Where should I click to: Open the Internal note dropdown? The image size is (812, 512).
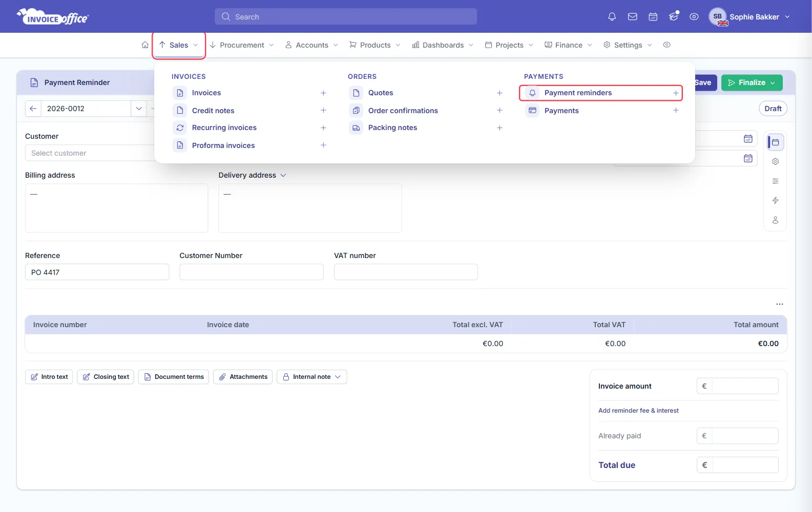point(312,377)
